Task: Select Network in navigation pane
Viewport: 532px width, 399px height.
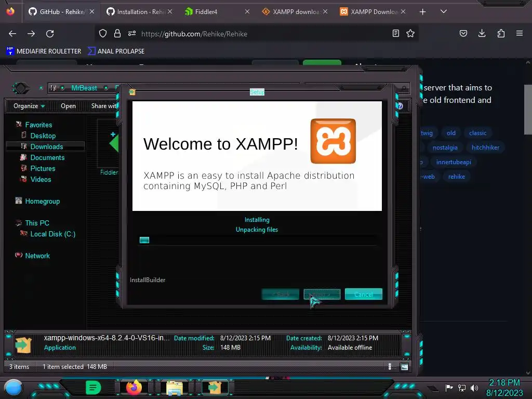Action: 37,256
